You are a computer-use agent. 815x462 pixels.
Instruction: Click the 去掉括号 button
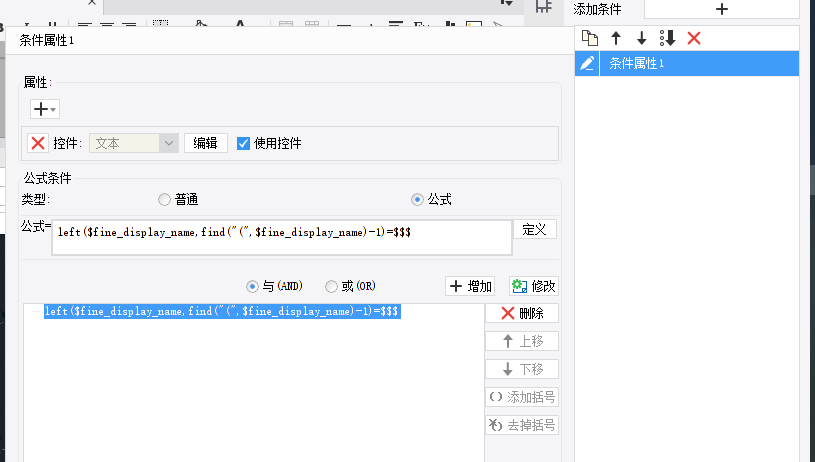click(x=522, y=426)
